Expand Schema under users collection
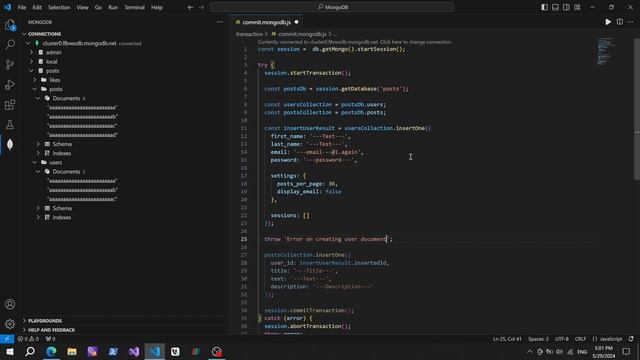This screenshot has width=640, height=360. [62, 208]
